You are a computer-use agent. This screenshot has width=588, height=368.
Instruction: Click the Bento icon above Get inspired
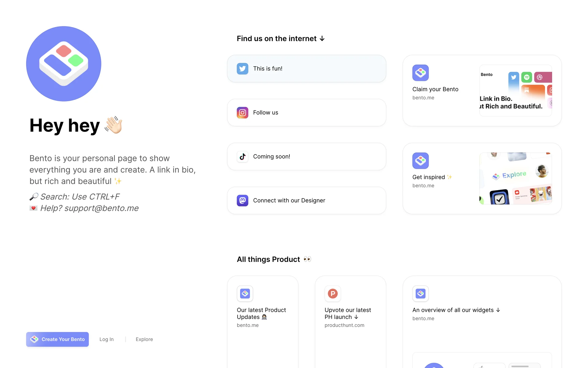tap(420, 161)
